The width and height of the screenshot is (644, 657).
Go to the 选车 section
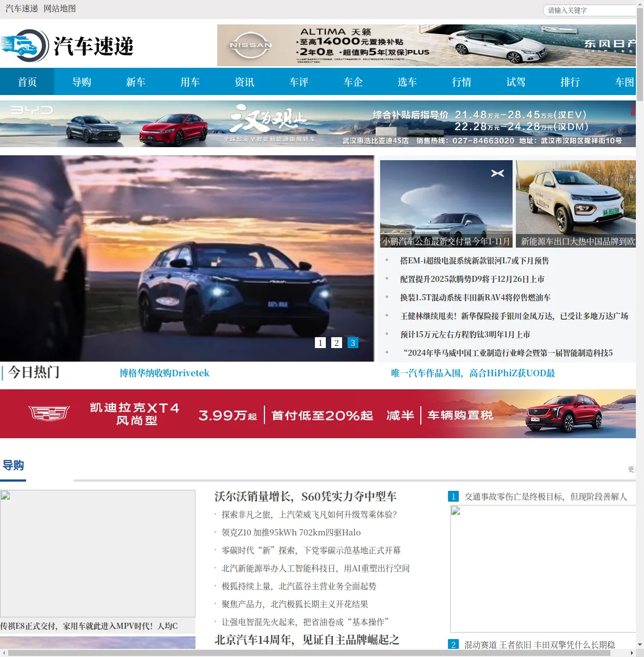coord(407,82)
